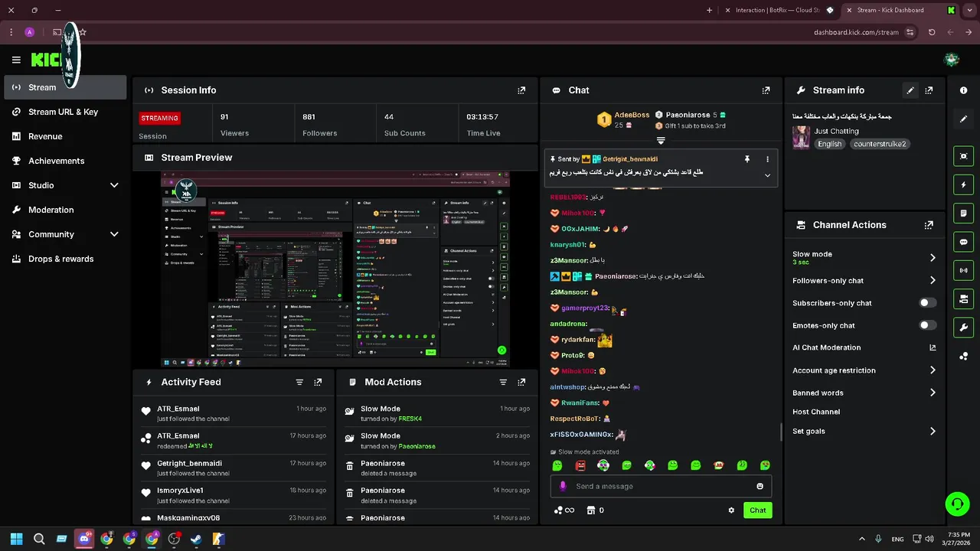Open Moderation in sidebar
Image resolution: width=980 pixels, height=551 pixels.
pyautogui.click(x=65, y=210)
